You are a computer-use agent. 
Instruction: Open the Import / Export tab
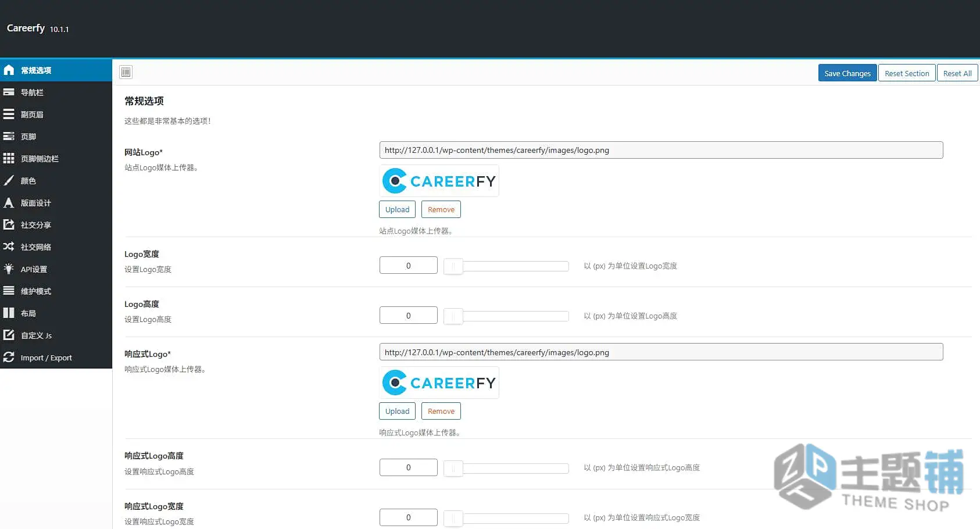(56, 358)
